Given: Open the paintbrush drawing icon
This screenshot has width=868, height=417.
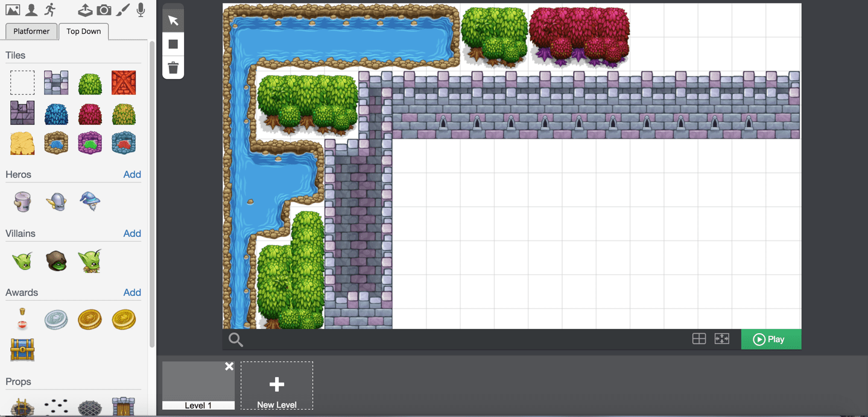Looking at the screenshot, I should coord(122,10).
